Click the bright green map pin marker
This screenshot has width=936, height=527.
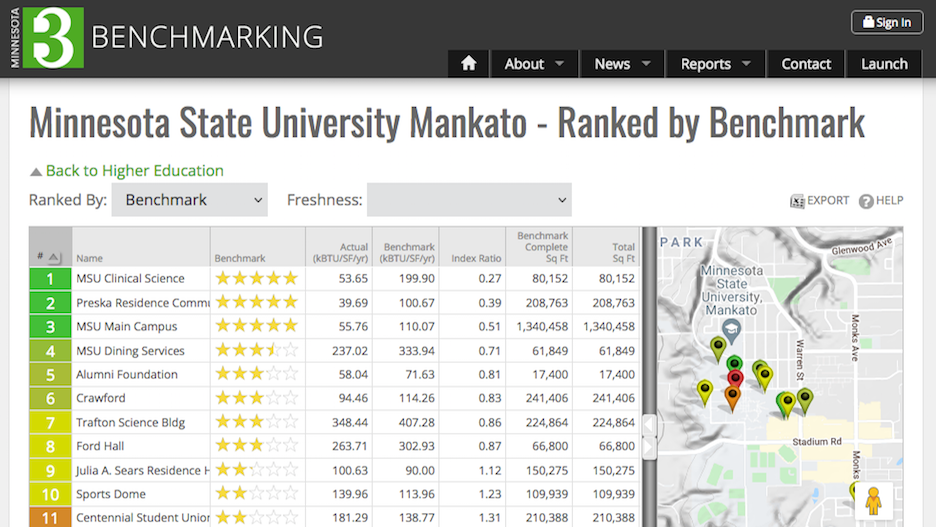(x=734, y=363)
